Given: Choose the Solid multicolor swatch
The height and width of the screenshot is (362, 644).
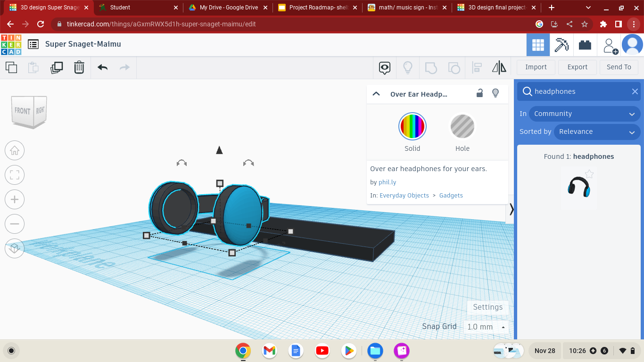Looking at the screenshot, I should [412, 126].
